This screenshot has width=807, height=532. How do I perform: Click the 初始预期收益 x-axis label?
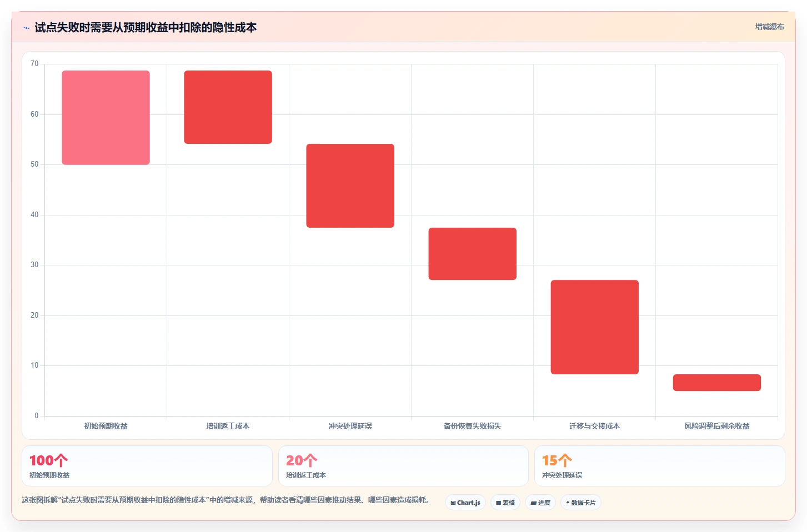[106, 426]
